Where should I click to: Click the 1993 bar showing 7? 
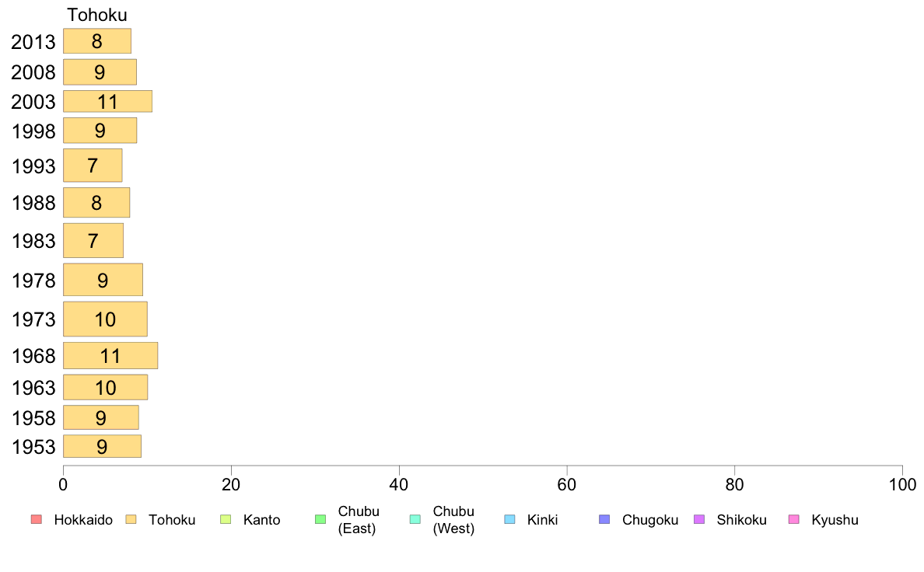click(93, 166)
